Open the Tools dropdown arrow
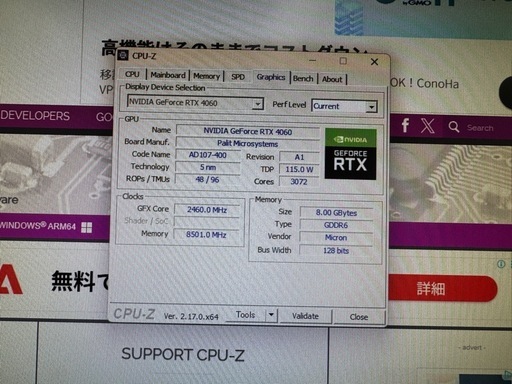Image resolution: width=512 pixels, height=384 pixels. point(271,315)
